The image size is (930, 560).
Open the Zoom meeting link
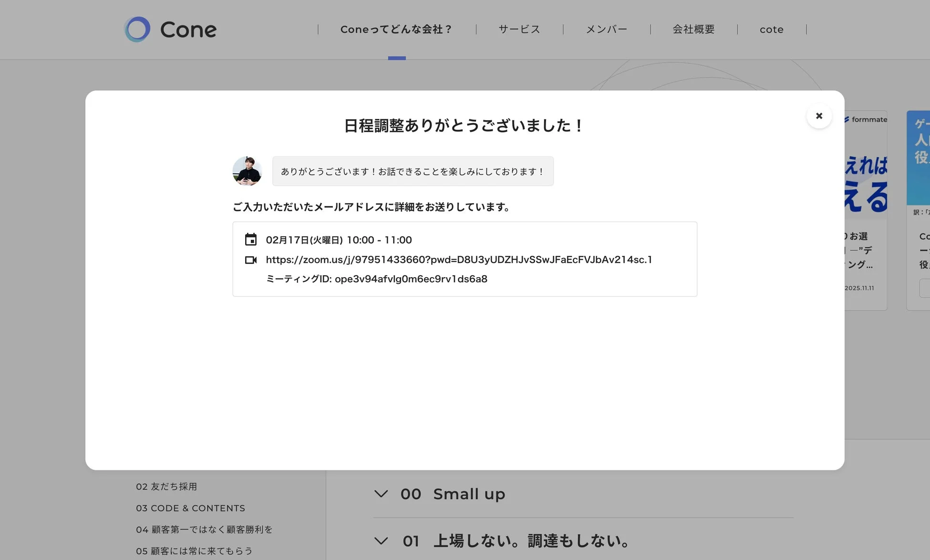tap(459, 259)
